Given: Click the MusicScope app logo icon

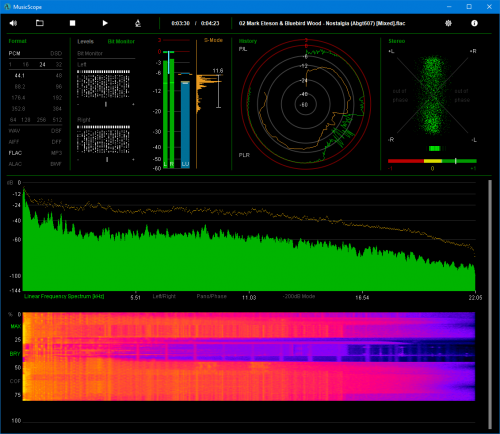Looking at the screenshot, I should [7, 7].
